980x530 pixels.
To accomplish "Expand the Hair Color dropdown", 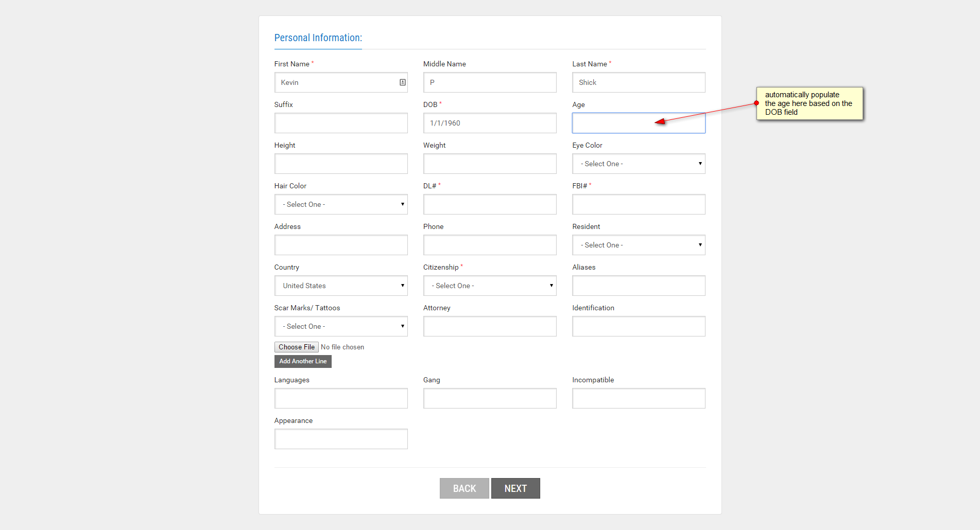I will click(341, 204).
